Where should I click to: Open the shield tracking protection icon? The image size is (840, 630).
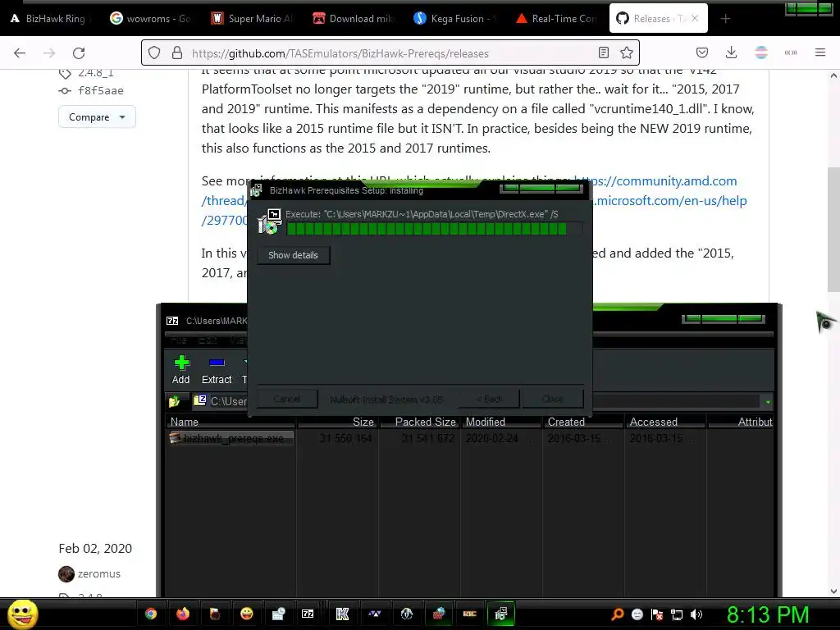pos(154,53)
